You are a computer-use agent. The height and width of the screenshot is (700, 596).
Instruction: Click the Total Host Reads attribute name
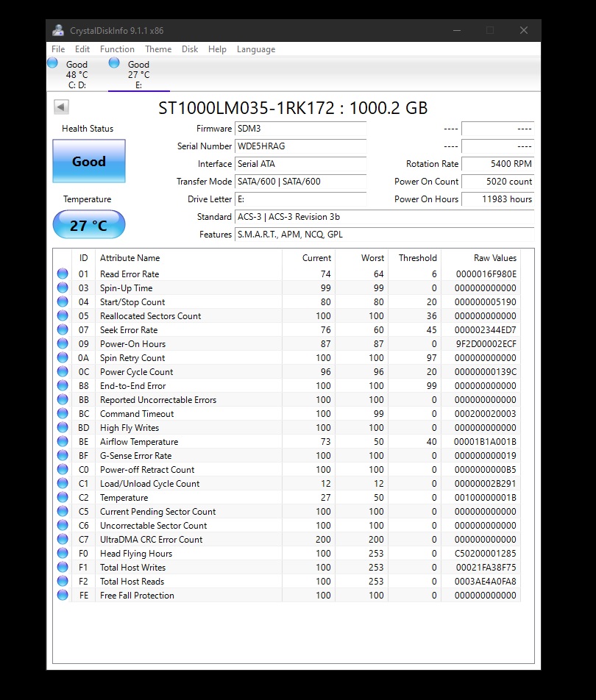(132, 581)
